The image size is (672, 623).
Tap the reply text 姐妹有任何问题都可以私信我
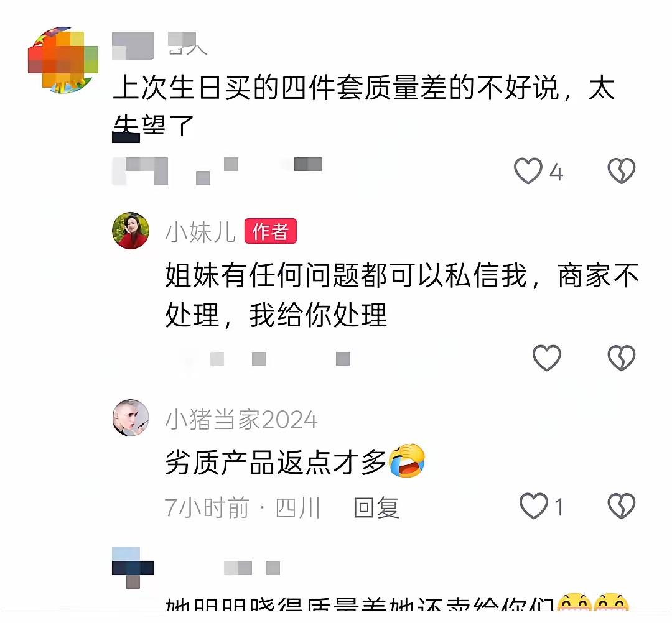pyautogui.click(x=345, y=275)
